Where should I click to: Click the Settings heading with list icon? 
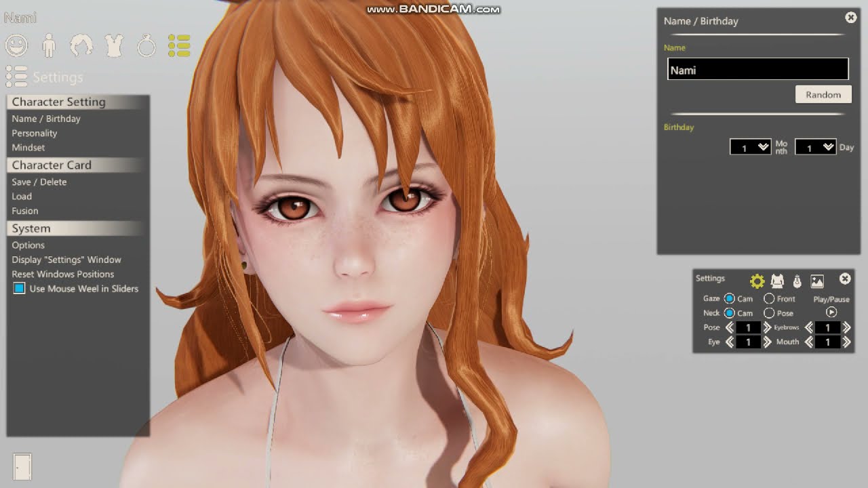(x=44, y=77)
